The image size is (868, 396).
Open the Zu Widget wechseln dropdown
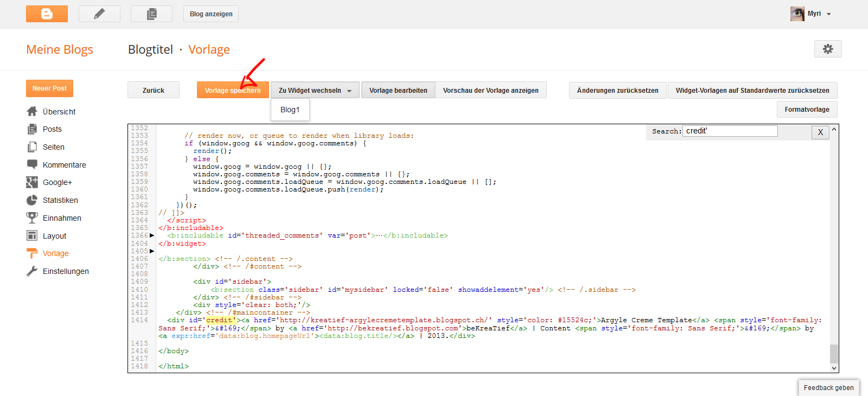coord(315,90)
